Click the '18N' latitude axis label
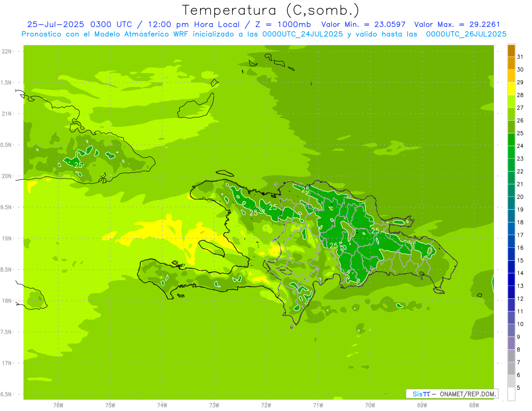The width and height of the screenshot is (532, 411). [x=7, y=301]
